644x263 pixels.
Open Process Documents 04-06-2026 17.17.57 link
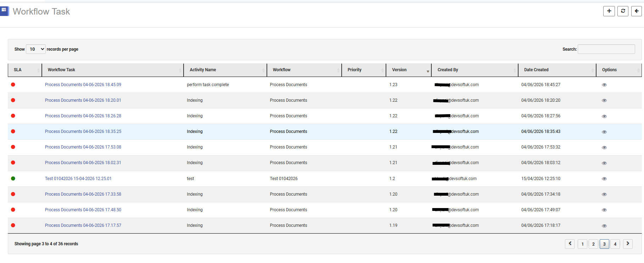(83, 225)
